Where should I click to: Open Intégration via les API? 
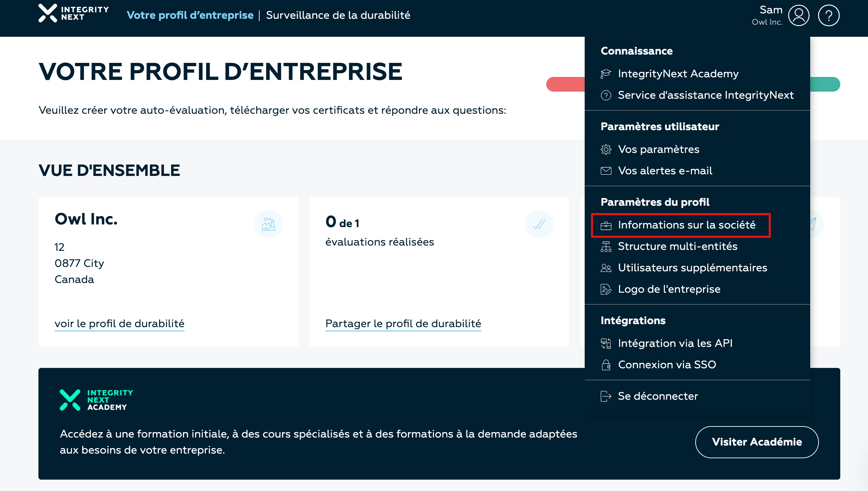coord(675,343)
